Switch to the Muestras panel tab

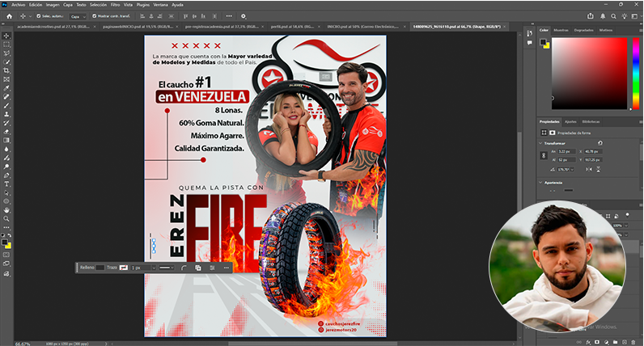[561, 30]
